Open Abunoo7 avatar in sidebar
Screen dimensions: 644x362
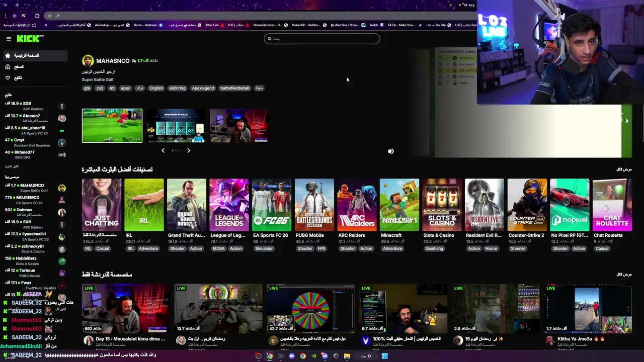coord(62,118)
